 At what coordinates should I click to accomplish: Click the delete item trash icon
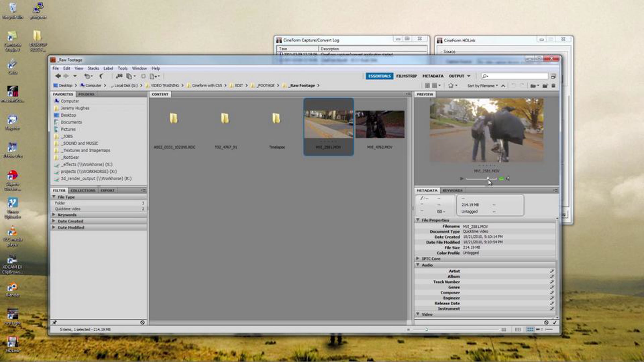point(553,86)
